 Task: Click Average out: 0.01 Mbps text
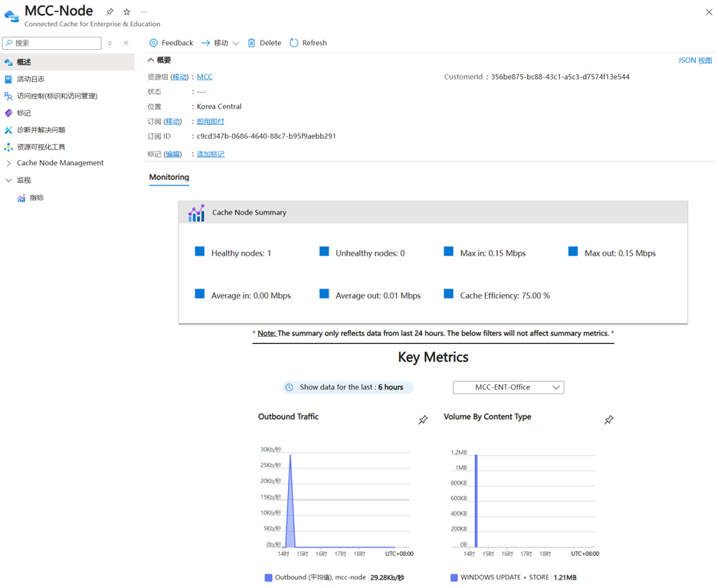click(378, 296)
